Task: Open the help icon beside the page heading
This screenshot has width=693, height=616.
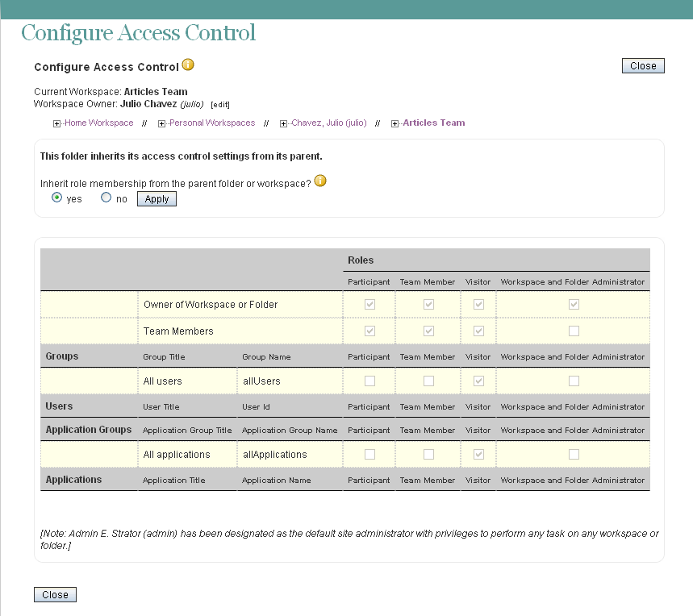Action: click(189, 65)
